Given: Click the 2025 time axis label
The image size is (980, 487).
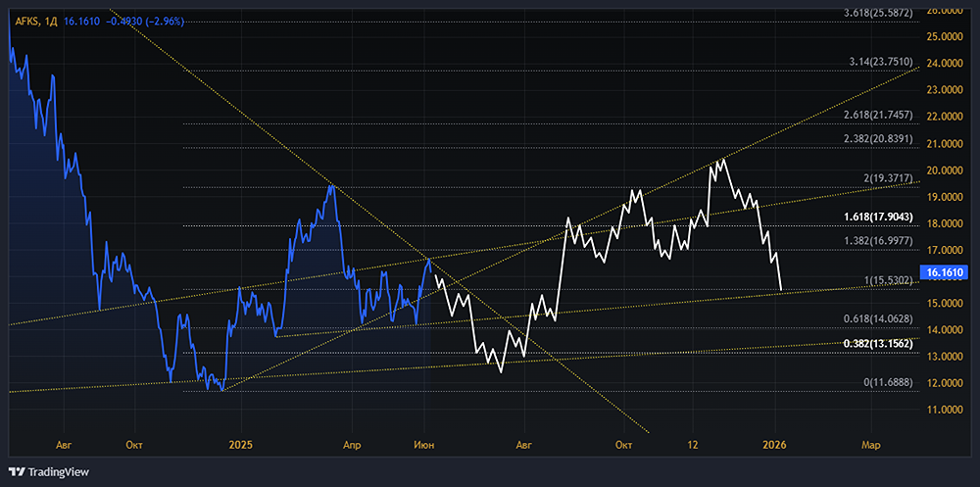Looking at the screenshot, I should coord(241,445).
